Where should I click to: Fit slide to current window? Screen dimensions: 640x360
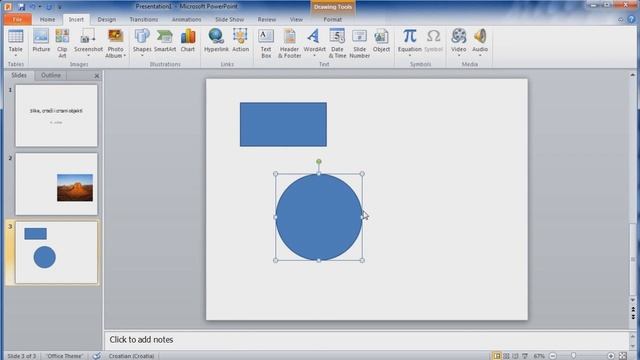[622, 356]
